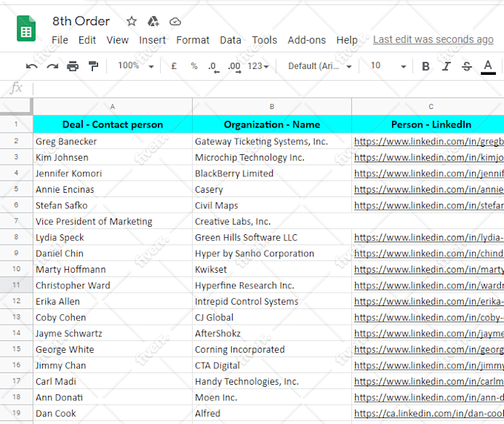The width and height of the screenshot is (504, 424).
Task: Format as percent
Action: point(194,66)
